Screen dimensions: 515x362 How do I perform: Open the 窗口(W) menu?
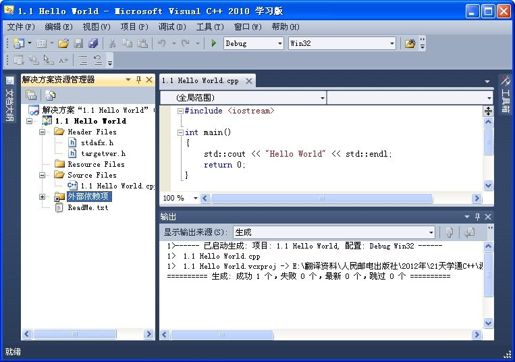coord(248,27)
